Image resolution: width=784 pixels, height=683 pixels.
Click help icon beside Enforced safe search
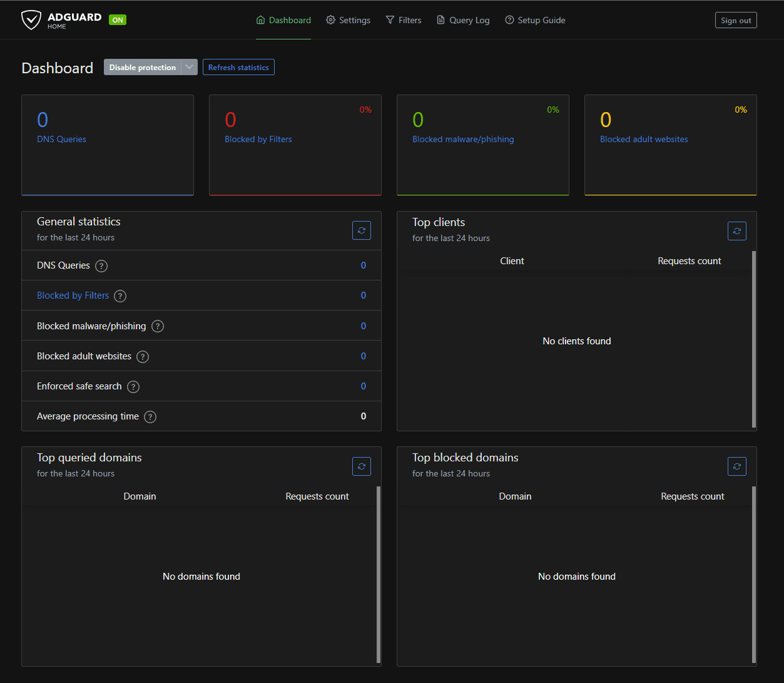pyautogui.click(x=133, y=387)
